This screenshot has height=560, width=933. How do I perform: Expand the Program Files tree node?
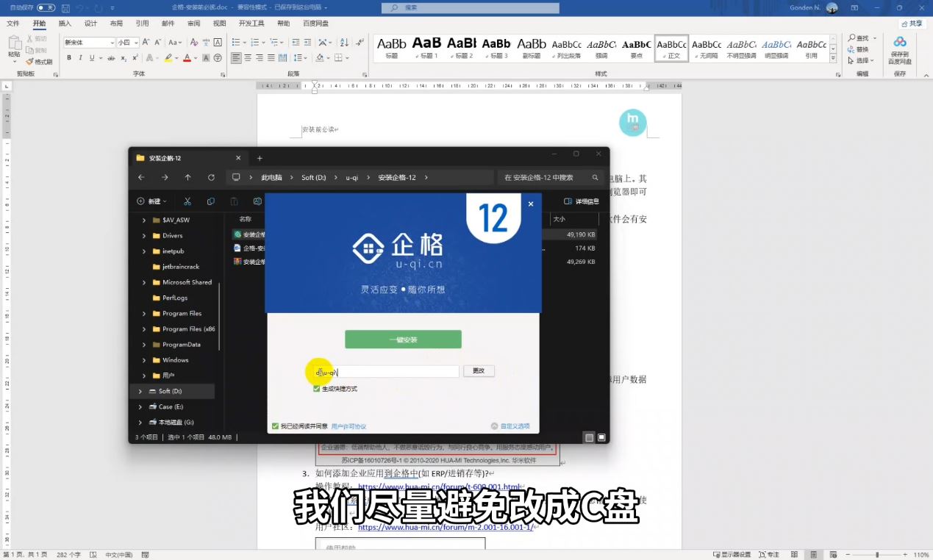click(143, 313)
